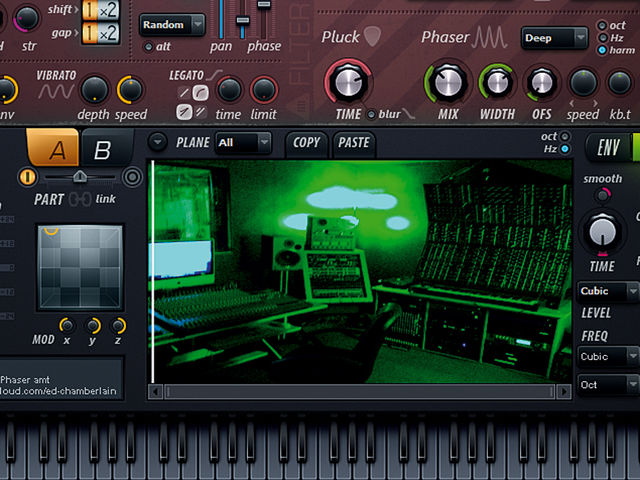Click the Phaser speed knob
The image size is (640, 480).
(x=583, y=83)
